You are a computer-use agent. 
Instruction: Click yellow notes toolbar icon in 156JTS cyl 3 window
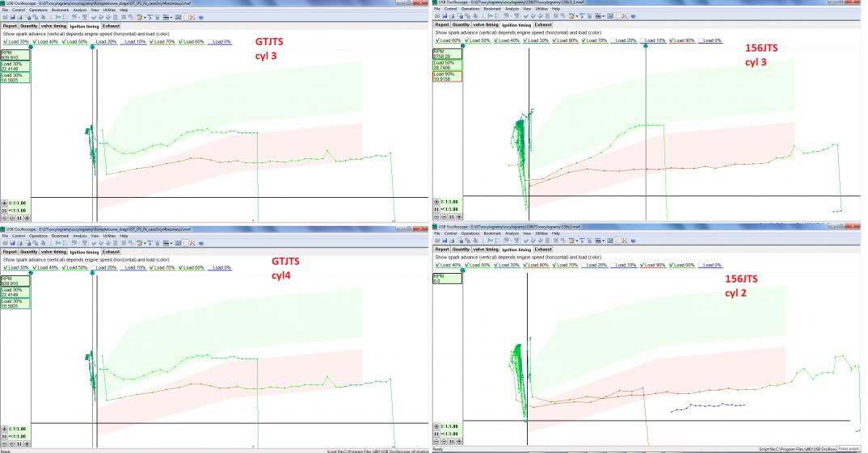571,16
